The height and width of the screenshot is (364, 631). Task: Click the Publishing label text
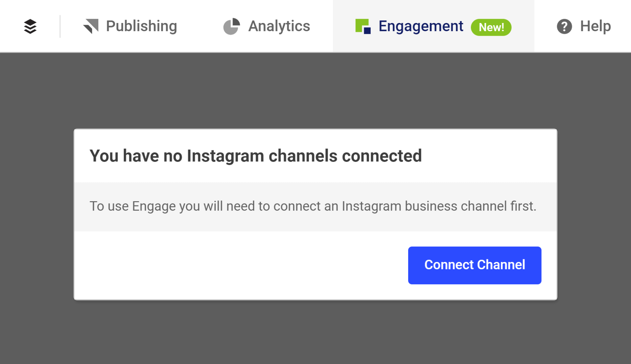pyautogui.click(x=141, y=26)
